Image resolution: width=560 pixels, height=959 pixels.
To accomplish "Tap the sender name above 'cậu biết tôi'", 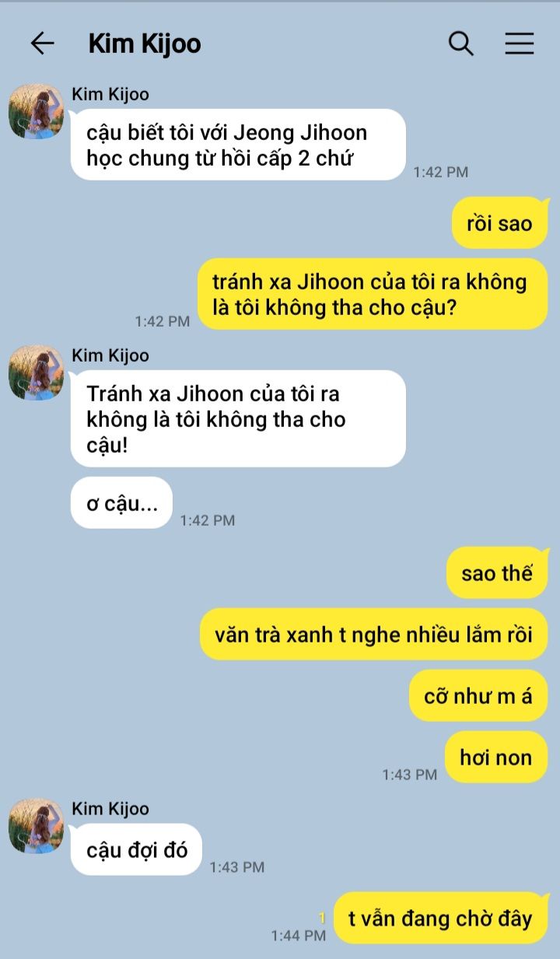I will [x=110, y=94].
